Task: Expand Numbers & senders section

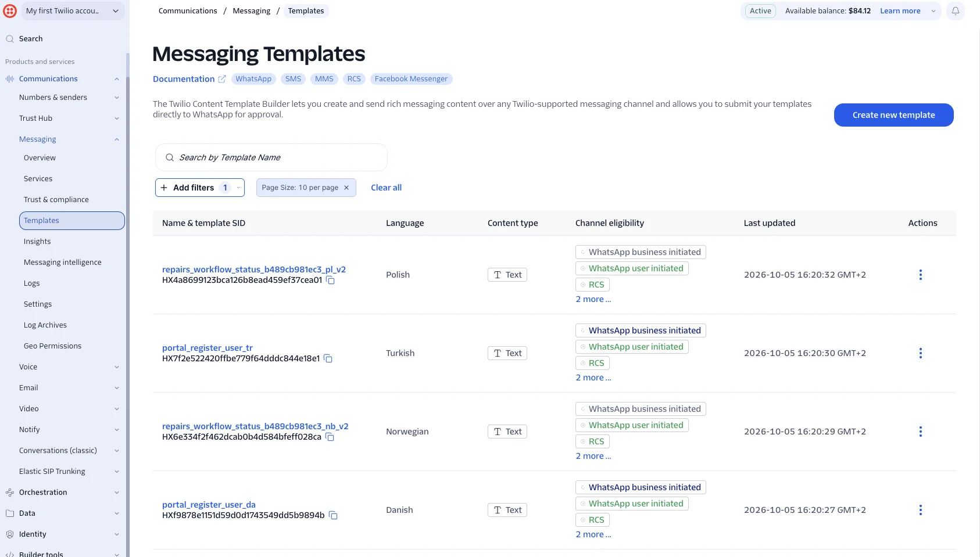Action: (x=117, y=98)
